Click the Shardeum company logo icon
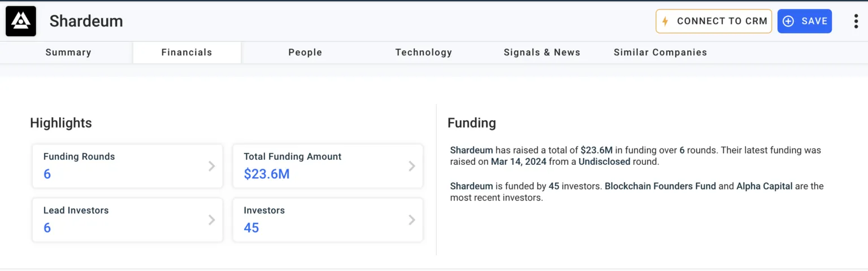Screen dimensions: 868x271 tap(21, 21)
